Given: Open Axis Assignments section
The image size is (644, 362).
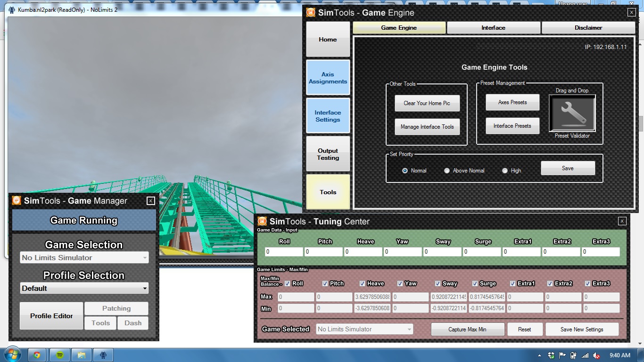Looking at the screenshot, I should (x=328, y=78).
